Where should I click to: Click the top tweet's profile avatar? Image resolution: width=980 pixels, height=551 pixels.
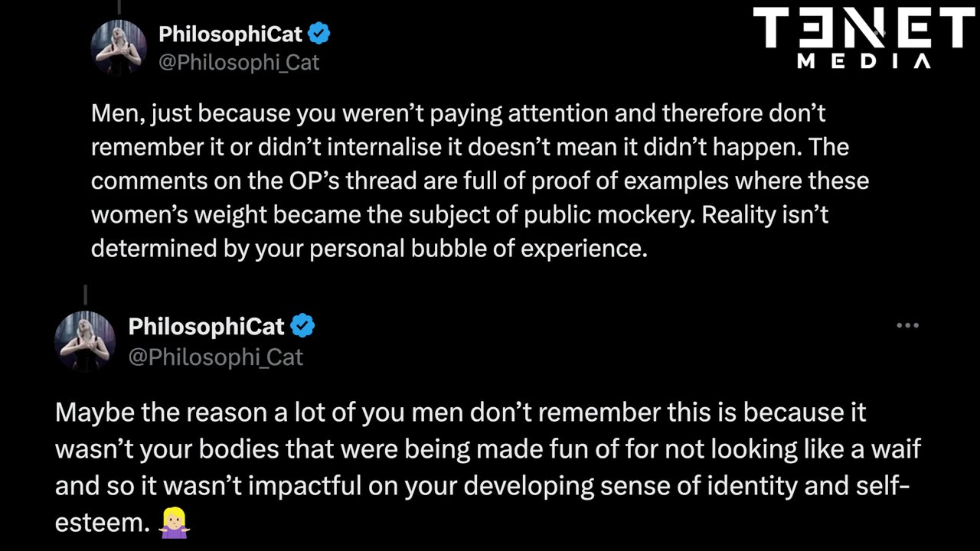pyautogui.click(x=119, y=47)
